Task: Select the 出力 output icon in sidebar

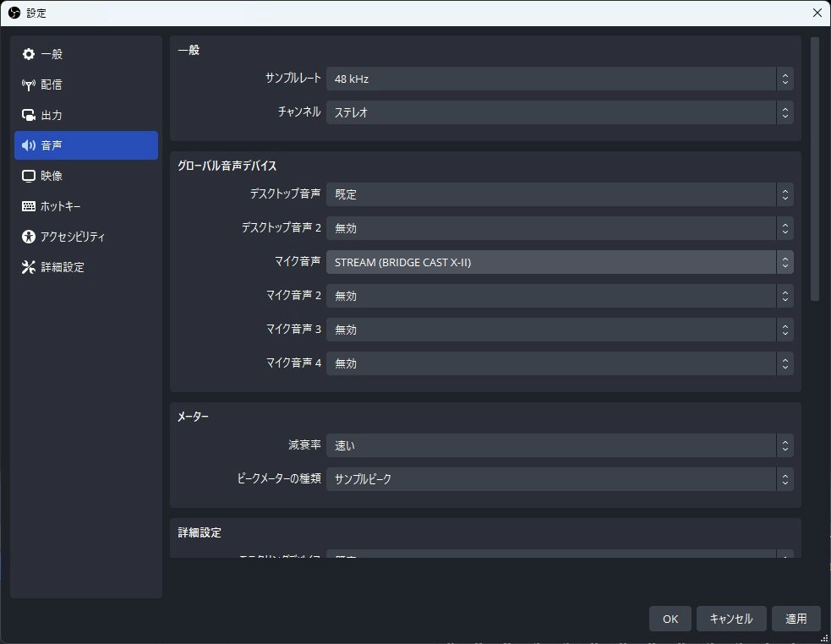Action: [x=29, y=115]
